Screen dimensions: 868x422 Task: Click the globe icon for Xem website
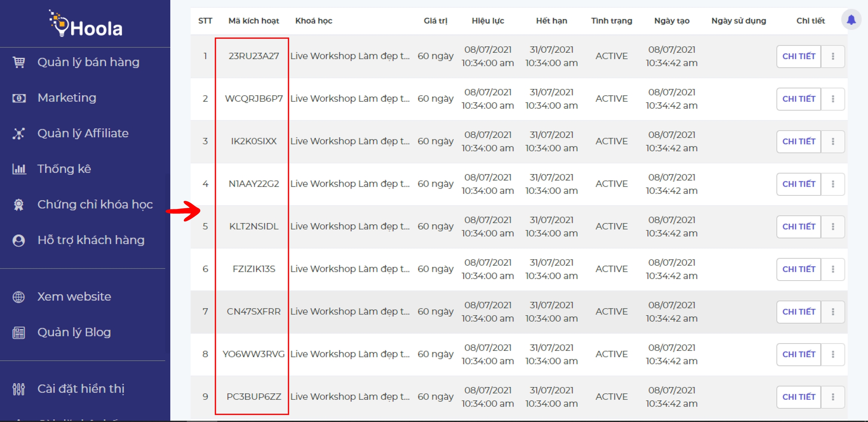click(19, 297)
